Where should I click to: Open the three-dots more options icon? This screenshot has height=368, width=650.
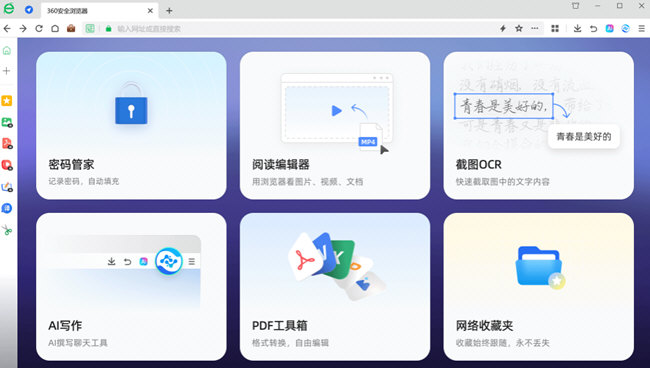535,28
